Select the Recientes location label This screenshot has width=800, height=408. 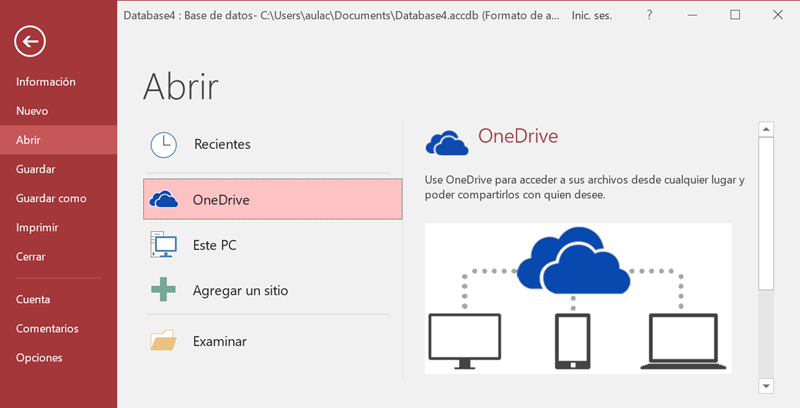pos(222,144)
